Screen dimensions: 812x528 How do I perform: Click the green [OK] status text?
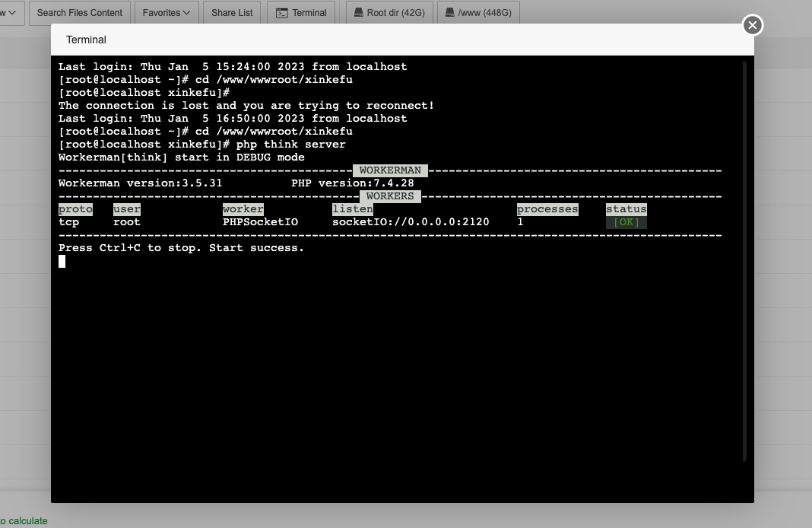(x=626, y=222)
